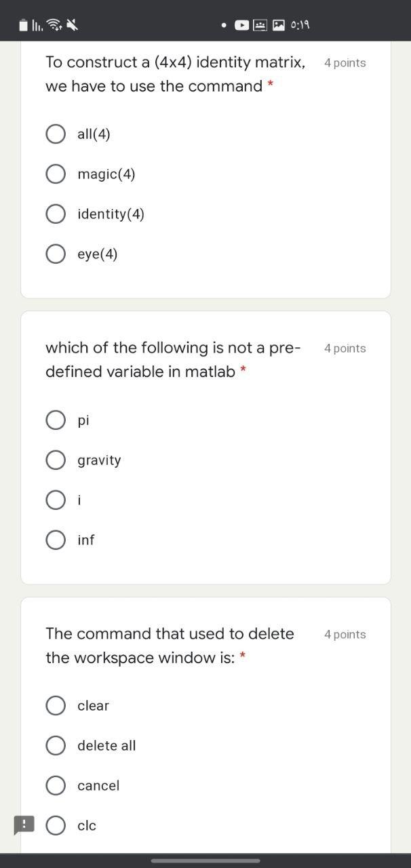Tap the image notification icon in status bar
Viewport: 411px width, 868px height.
278,24
